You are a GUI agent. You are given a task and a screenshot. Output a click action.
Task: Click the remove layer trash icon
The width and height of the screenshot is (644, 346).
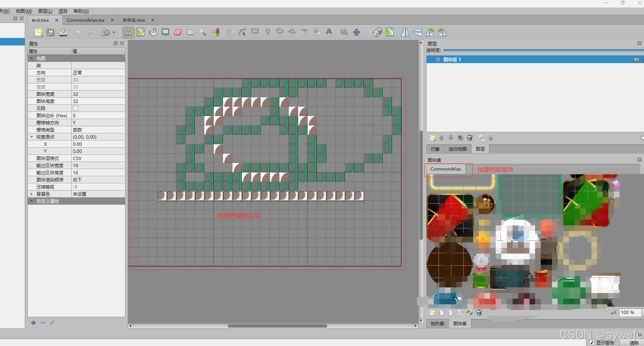pyautogui.click(x=470, y=138)
